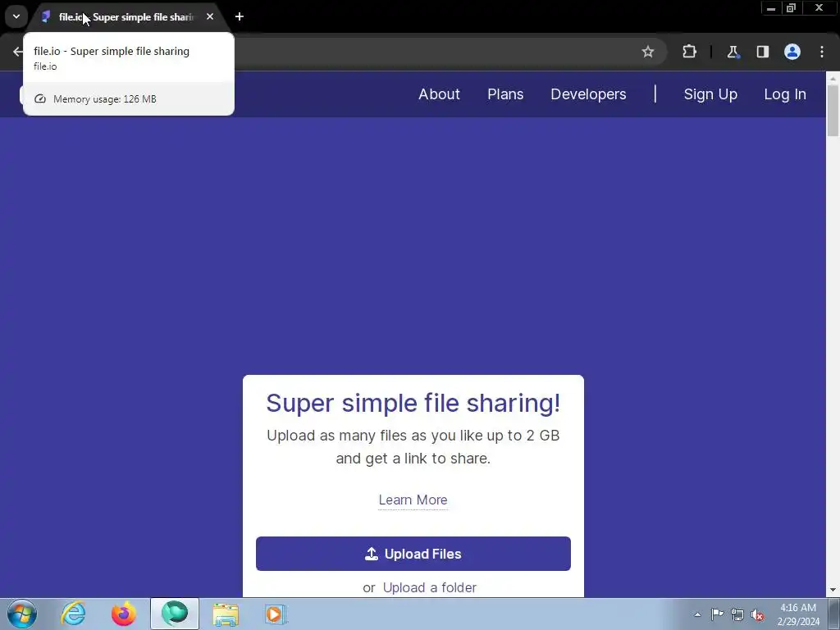Select the file.io browser tab
840x630 pixels.
point(126,17)
